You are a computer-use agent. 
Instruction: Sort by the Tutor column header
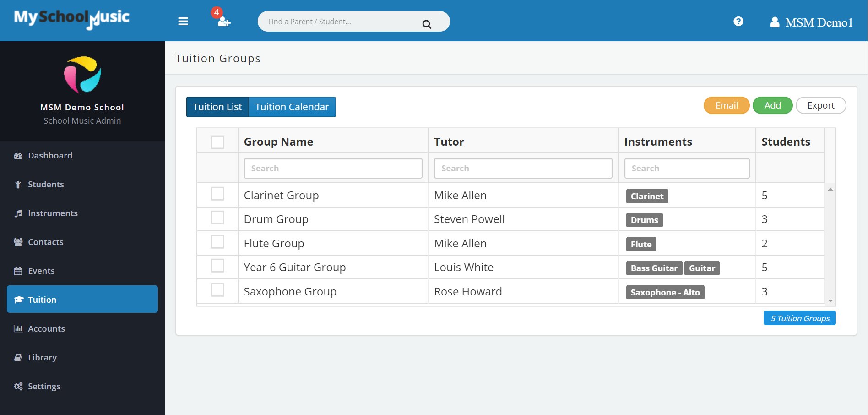(x=449, y=142)
